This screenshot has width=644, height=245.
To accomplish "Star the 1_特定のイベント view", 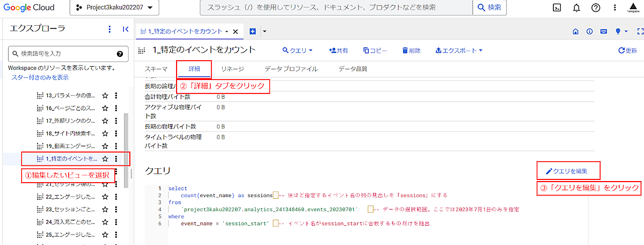I will [x=105, y=159].
